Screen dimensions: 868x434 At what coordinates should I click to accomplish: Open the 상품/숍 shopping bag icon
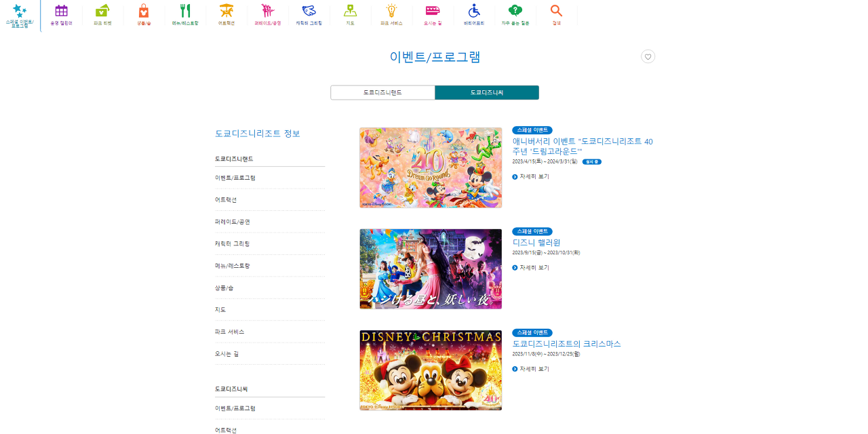coord(144,14)
